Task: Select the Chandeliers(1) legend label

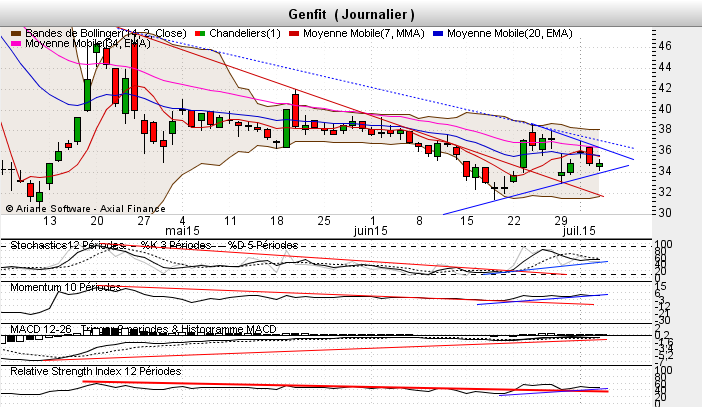Action: pos(245,34)
